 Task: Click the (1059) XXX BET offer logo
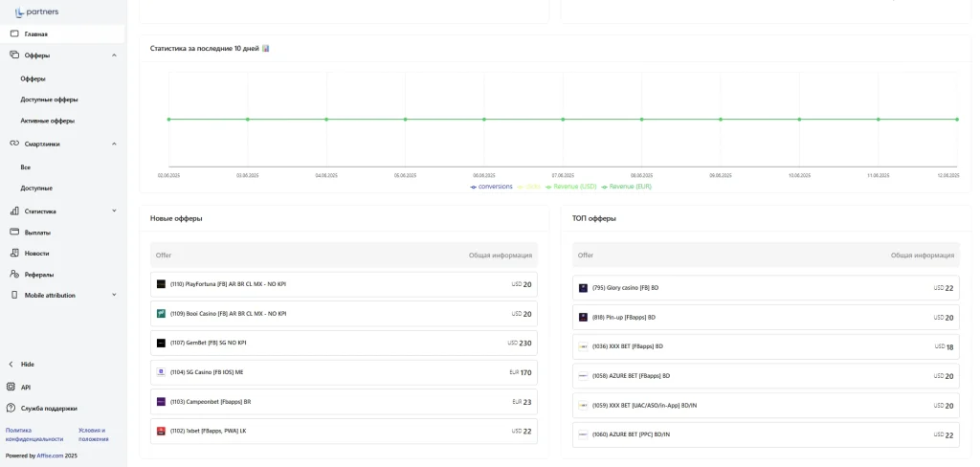tap(583, 405)
